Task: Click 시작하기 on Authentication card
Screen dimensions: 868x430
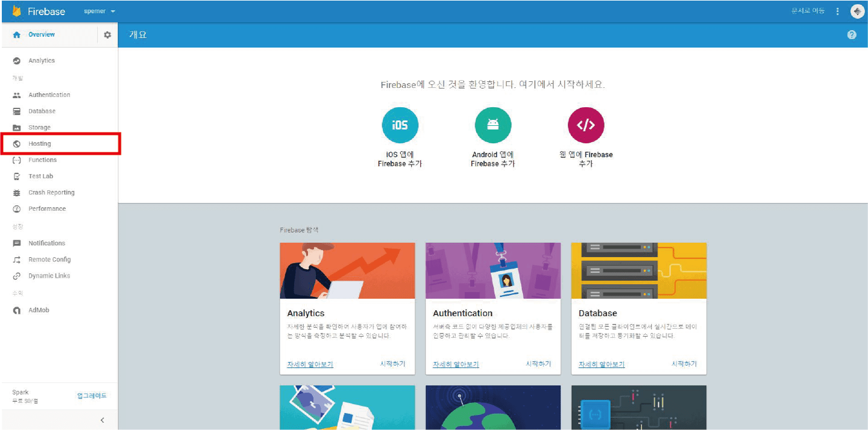Action: 539,364
